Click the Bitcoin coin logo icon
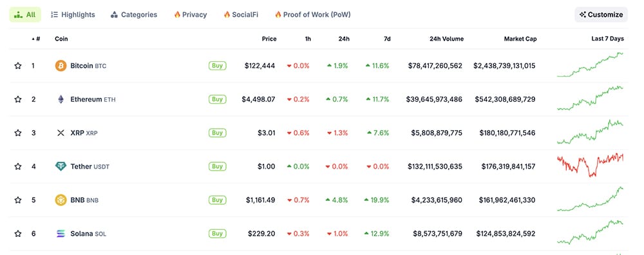Screen dimensions: 644x255 click(61, 66)
